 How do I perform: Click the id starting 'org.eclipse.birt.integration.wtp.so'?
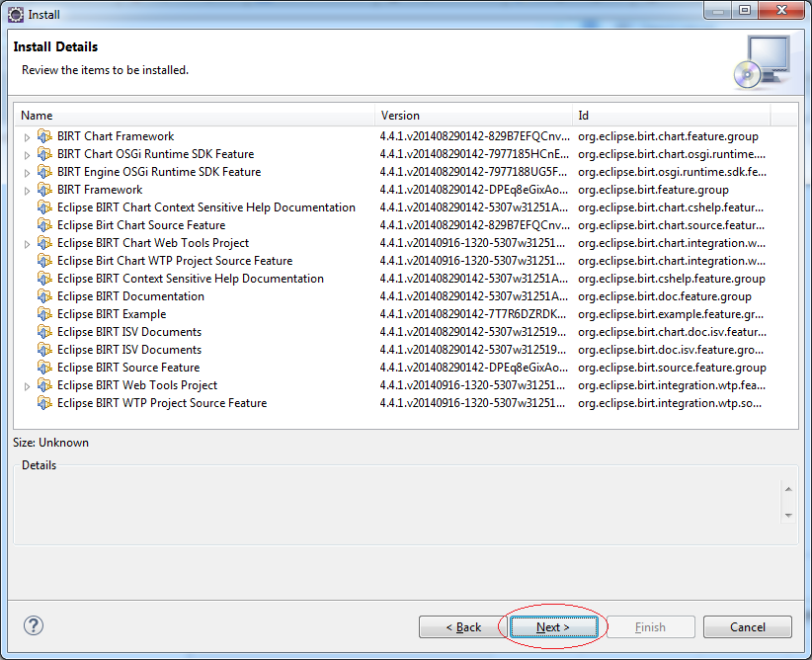pos(670,403)
